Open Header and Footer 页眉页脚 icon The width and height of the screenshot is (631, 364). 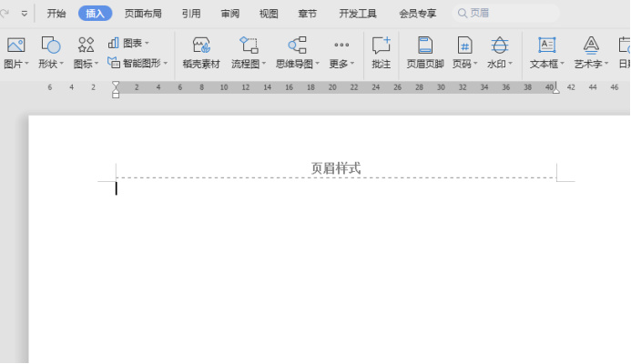(x=425, y=45)
